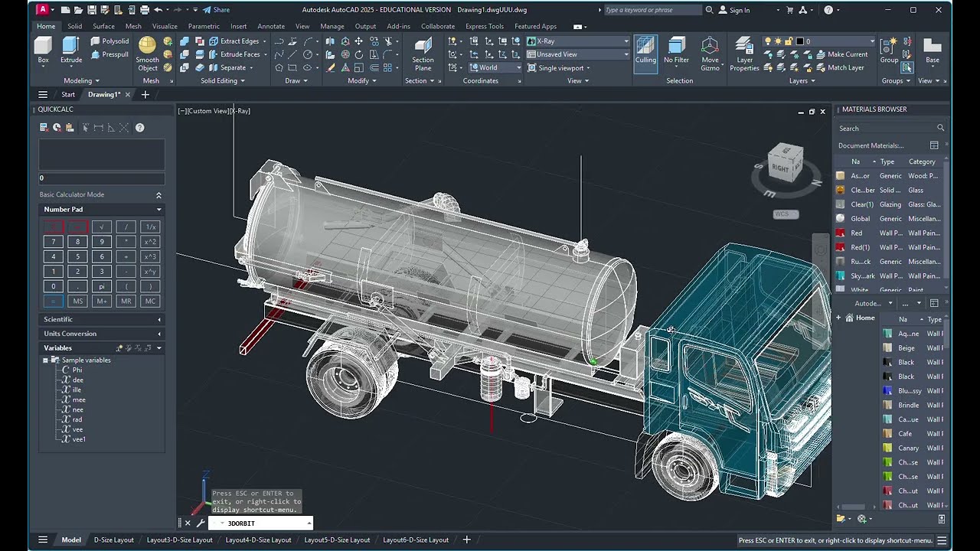Click the Sign In button

733,10
